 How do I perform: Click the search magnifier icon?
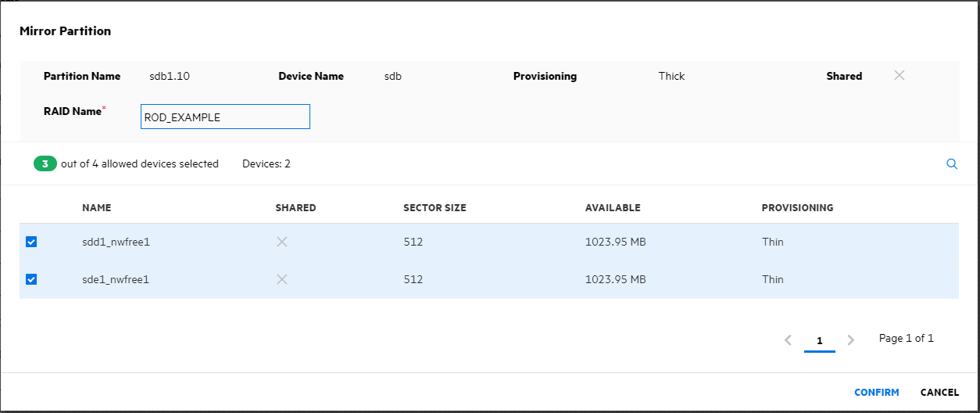point(952,164)
